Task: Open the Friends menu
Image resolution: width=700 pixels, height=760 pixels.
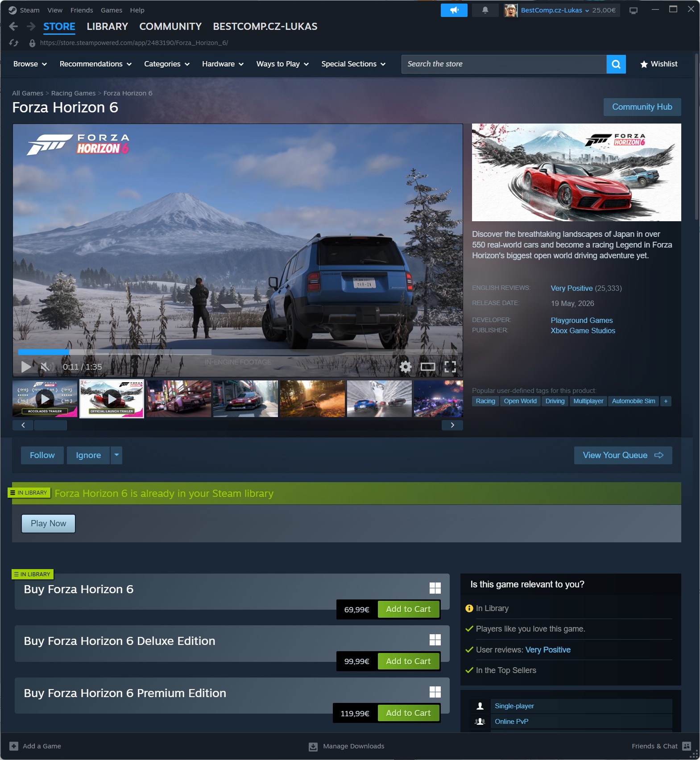Action: pyautogui.click(x=82, y=10)
